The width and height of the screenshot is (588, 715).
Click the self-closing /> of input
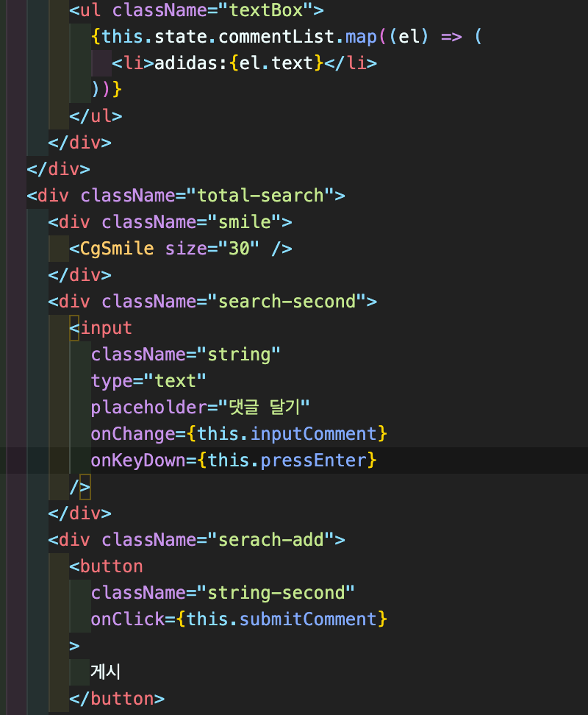[79, 487]
